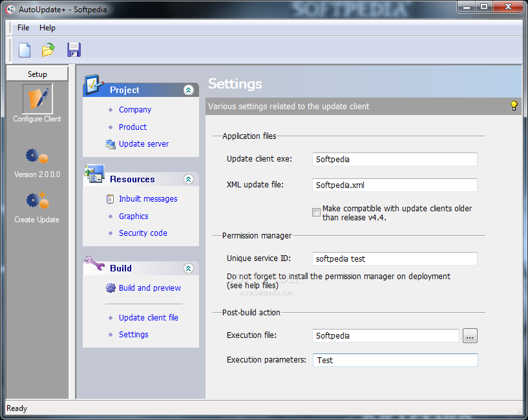
Task: Click the New project toolbar icon
Action: click(x=25, y=50)
